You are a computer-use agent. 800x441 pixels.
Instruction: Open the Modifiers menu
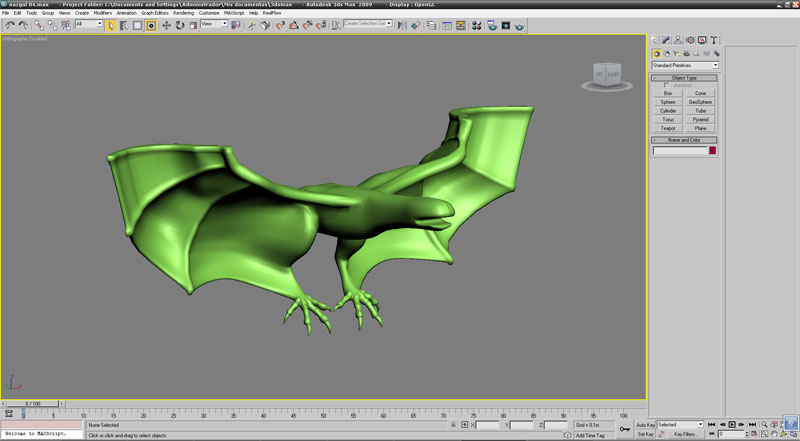(x=103, y=13)
